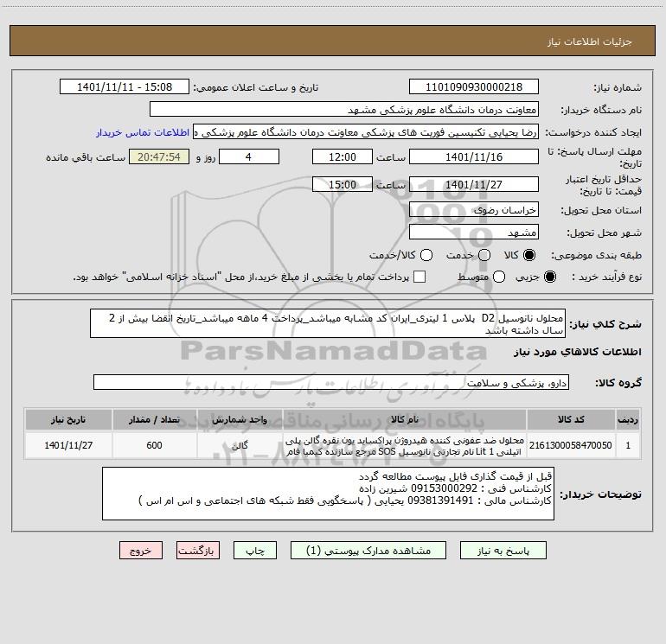Click the remaining time 20:47:54 field
The image size is (666, 644).
point(159,156)
